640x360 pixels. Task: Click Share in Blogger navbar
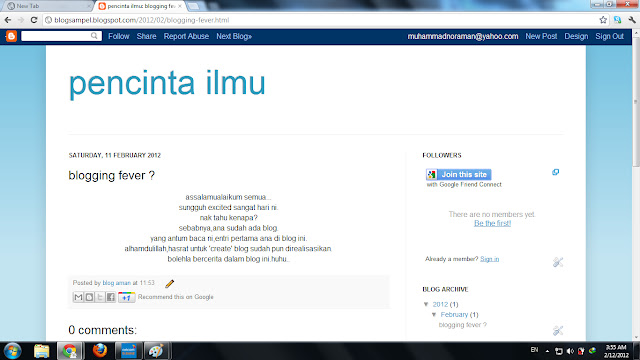point(147,36)
